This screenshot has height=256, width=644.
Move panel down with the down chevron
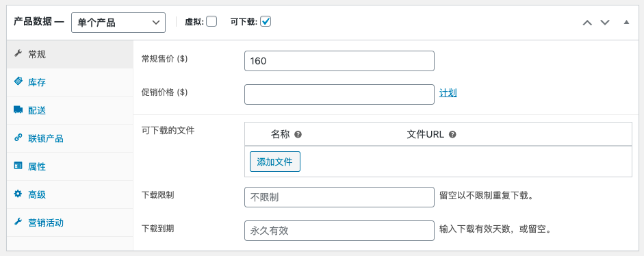[605, 22]
